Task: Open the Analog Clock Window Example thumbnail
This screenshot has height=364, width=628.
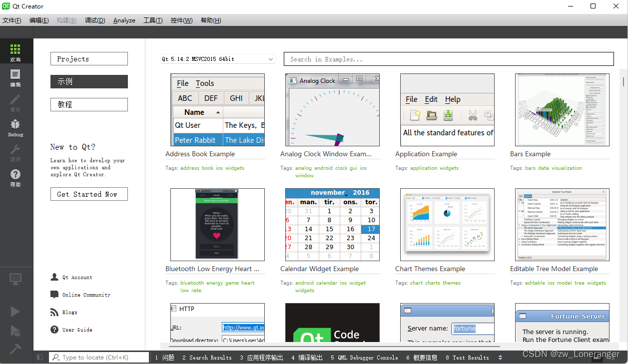Action: [333, 110]
